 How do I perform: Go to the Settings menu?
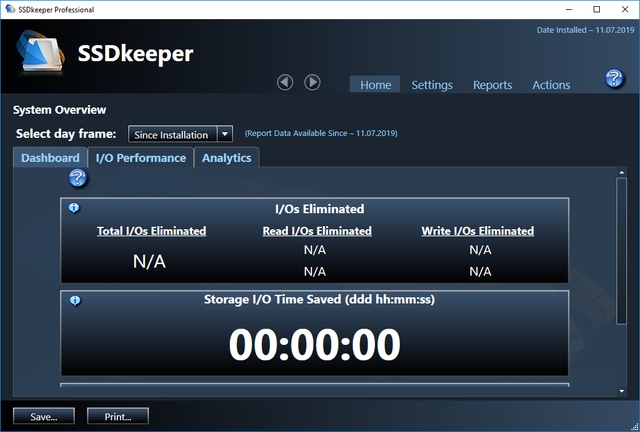[432, 85]
